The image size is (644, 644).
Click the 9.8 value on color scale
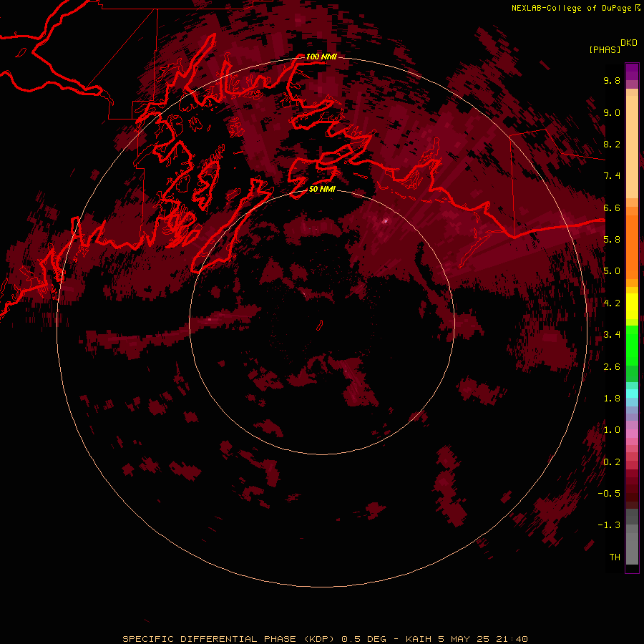click(x=612, y=80)
